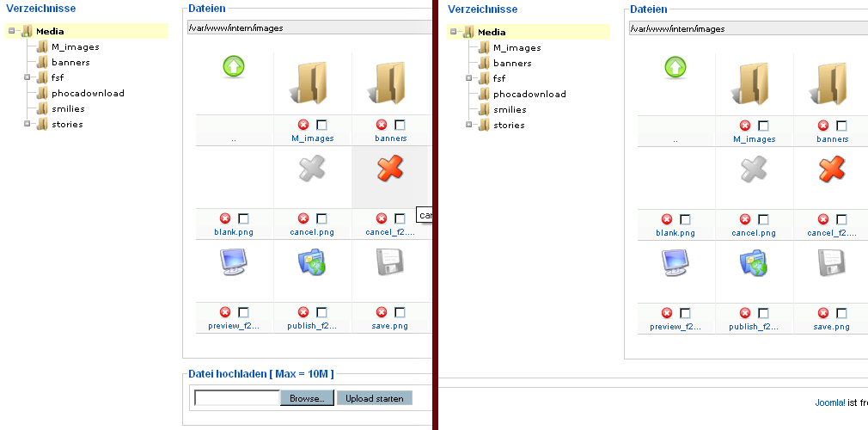Select smilies in the right directory tree
868x430 pixels.
510,109
